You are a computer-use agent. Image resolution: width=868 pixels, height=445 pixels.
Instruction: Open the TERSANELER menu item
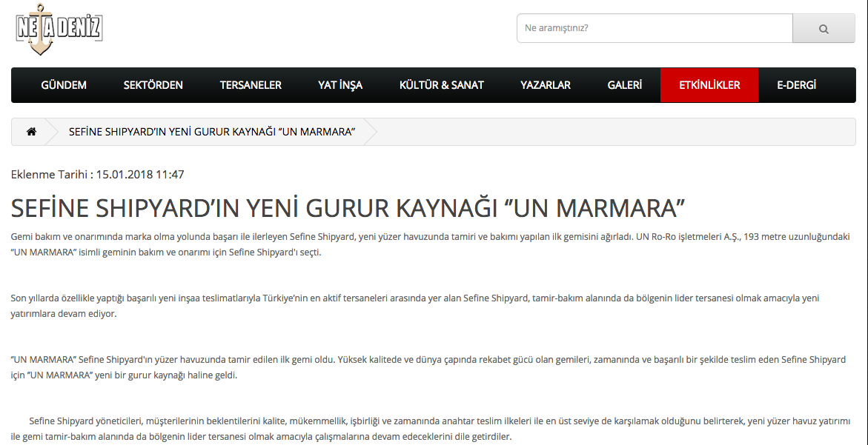(251, 85)
